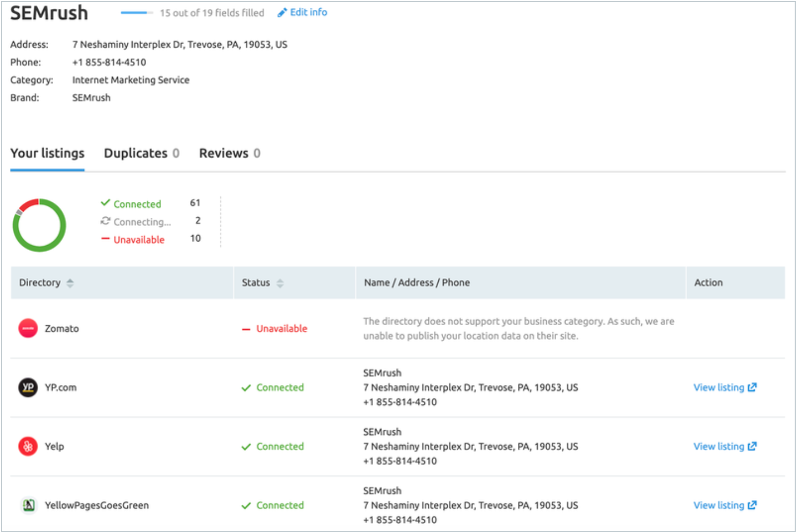This screenshot has width=798, height=532.
Task: Click the phone number in the Yelp row
Action: (400, 461)
